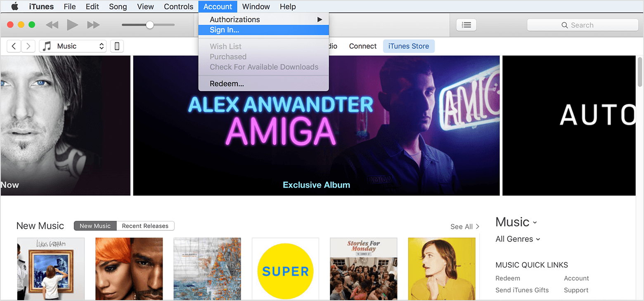Open the Song menu
The width and height of the screenshot is (644, 301).
(118, 7)
